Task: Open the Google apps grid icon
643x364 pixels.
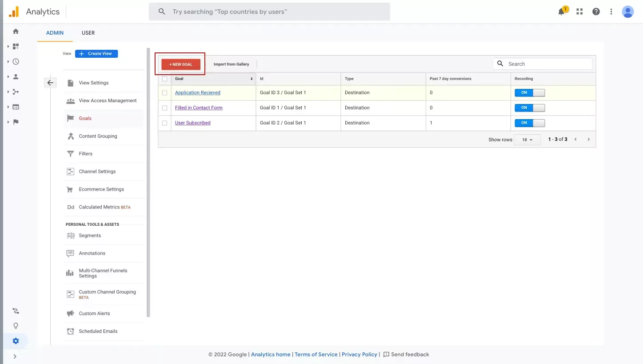Action: [x=579, y=12]
